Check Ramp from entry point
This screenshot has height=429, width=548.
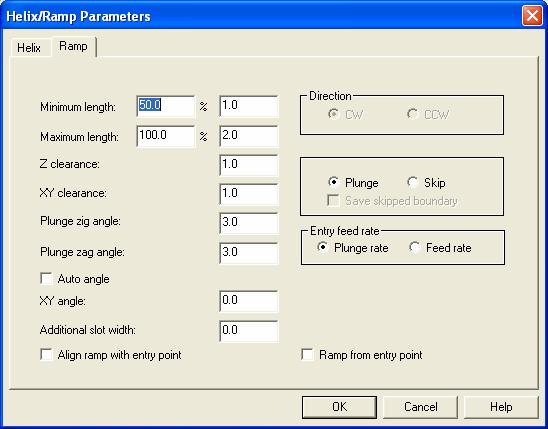pos(308,355)
